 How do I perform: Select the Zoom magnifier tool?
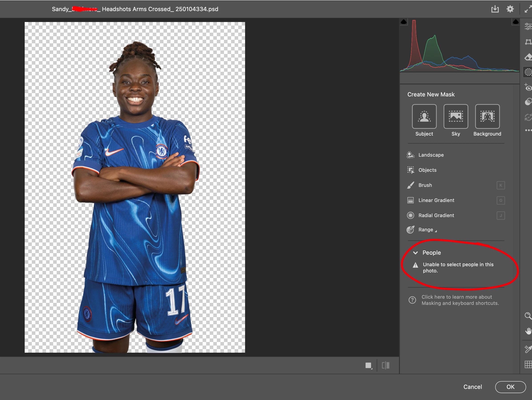point(528,316)
